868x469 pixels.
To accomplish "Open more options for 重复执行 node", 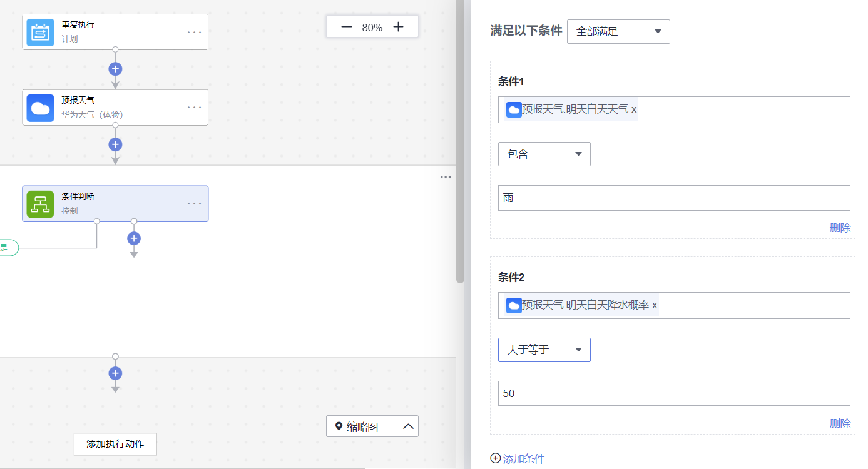I will [x=195, y=32].
